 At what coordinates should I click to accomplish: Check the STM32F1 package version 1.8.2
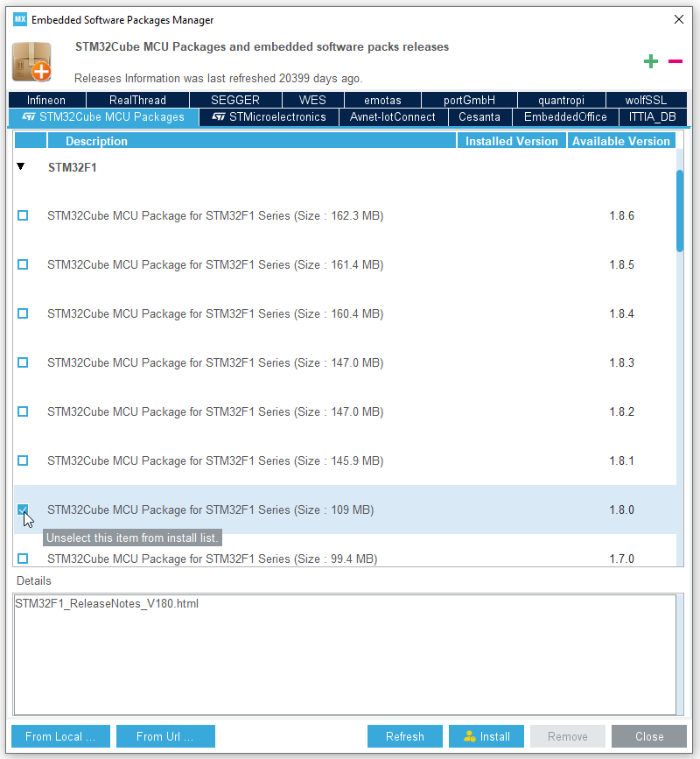point(23,411)
